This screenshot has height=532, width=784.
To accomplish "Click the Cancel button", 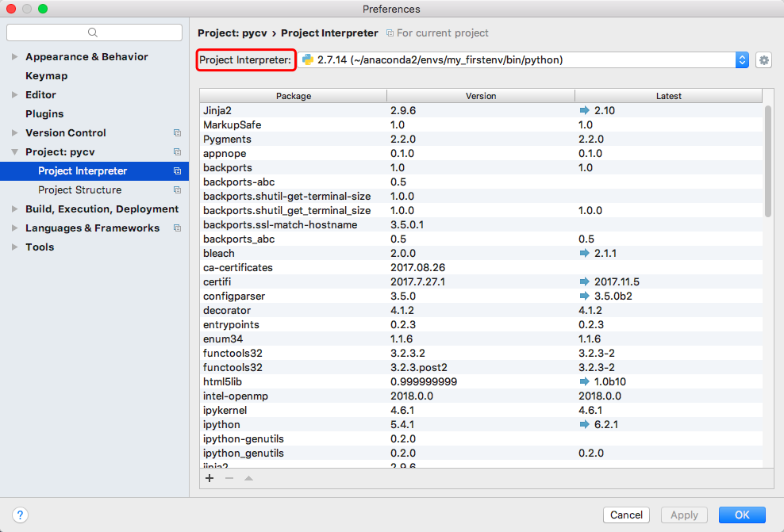I will click(626, 515).
